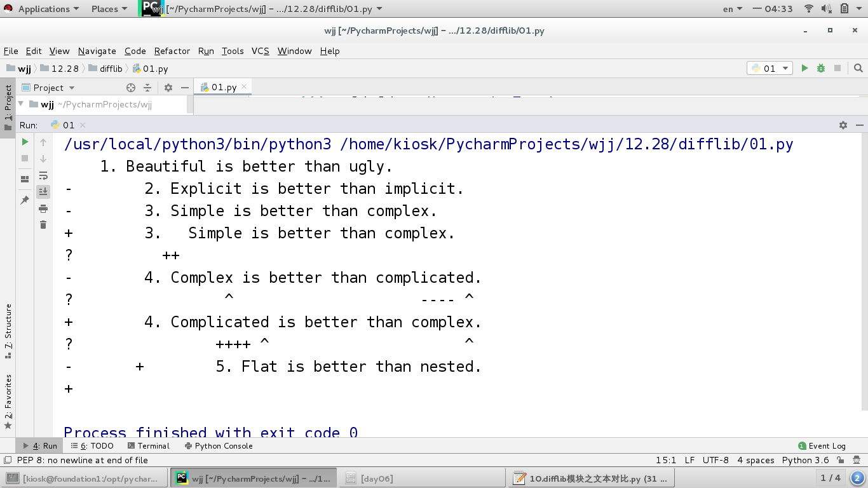Click the 4 spaces indent setting
This screenshot has width=868, height=488.
(756, 460)
